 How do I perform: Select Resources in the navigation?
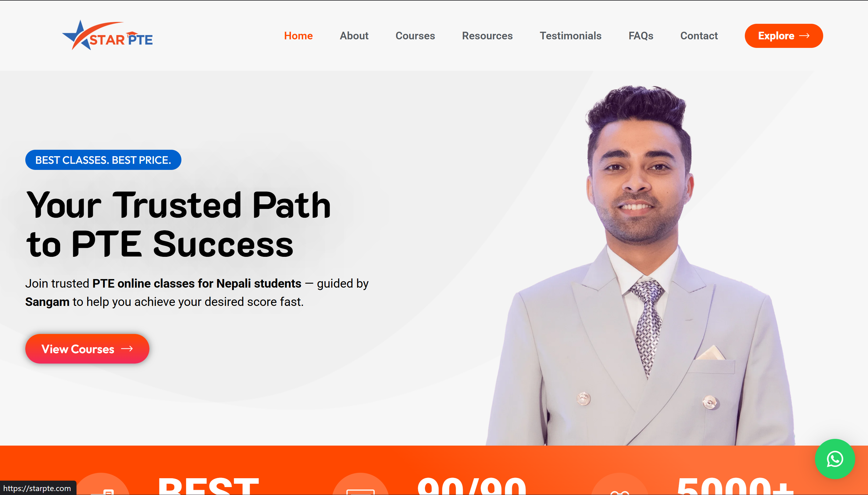click(x=488, y=36)
